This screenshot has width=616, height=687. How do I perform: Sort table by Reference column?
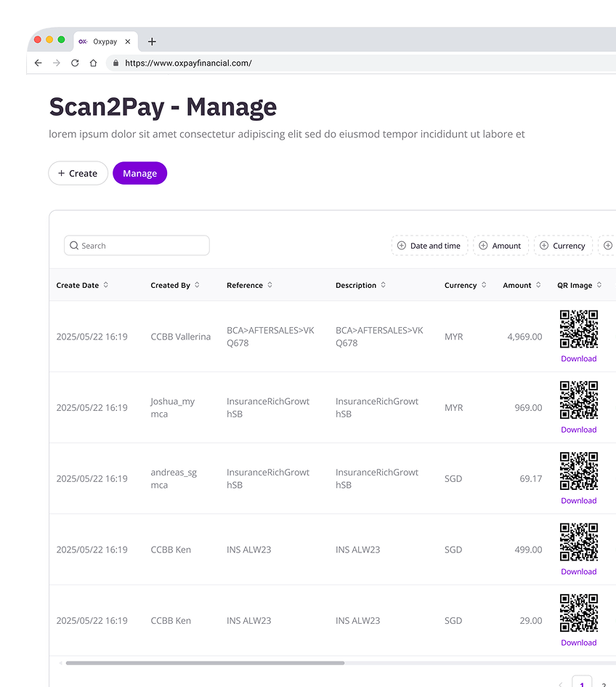click(x=269, y=285)
